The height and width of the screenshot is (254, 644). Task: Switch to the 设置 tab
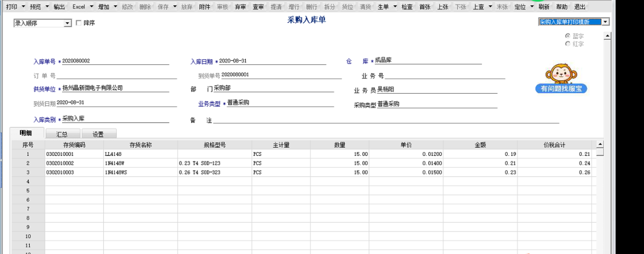click(98, 134)
